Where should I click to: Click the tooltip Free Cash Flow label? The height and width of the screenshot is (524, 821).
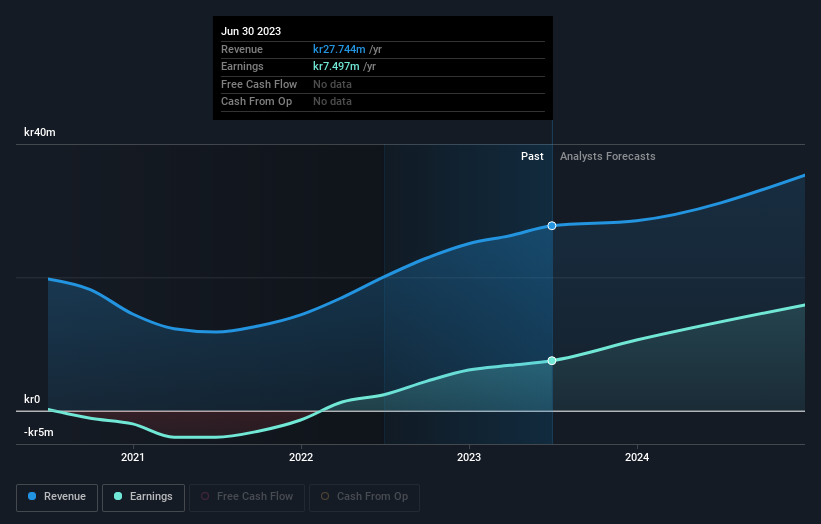click(259, 84)
